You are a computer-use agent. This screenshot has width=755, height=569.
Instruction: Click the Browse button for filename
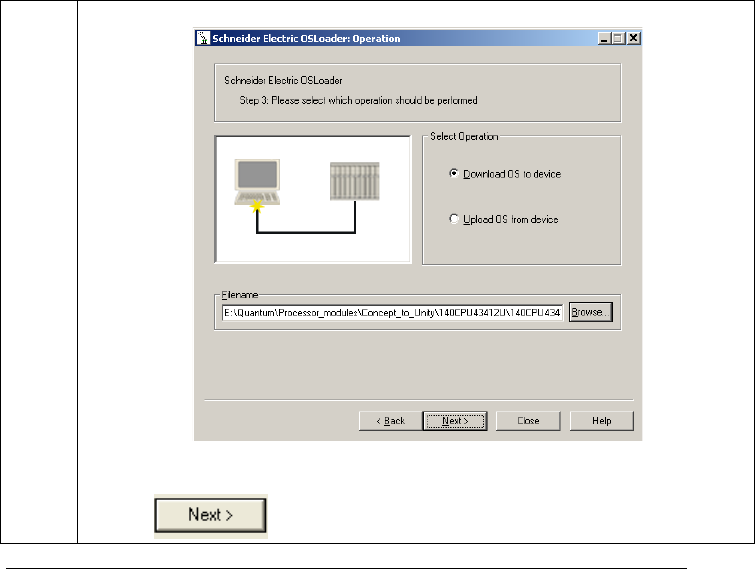tap(590, 312)
